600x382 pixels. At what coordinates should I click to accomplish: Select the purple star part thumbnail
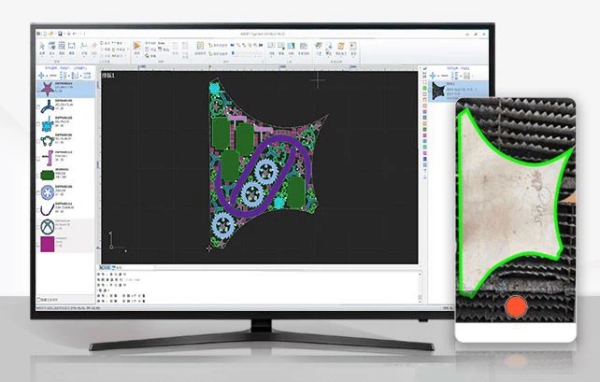click(47, 89)
